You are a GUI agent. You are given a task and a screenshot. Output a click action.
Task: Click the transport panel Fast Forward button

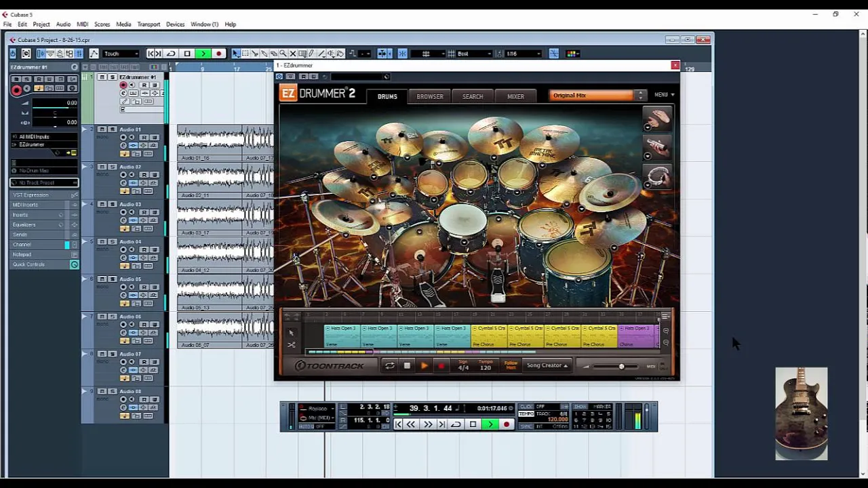click(428, 424)
